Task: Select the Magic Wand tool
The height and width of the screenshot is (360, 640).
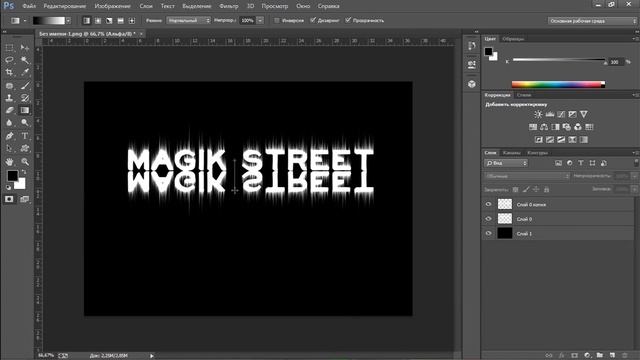Action: coord(24,60)
